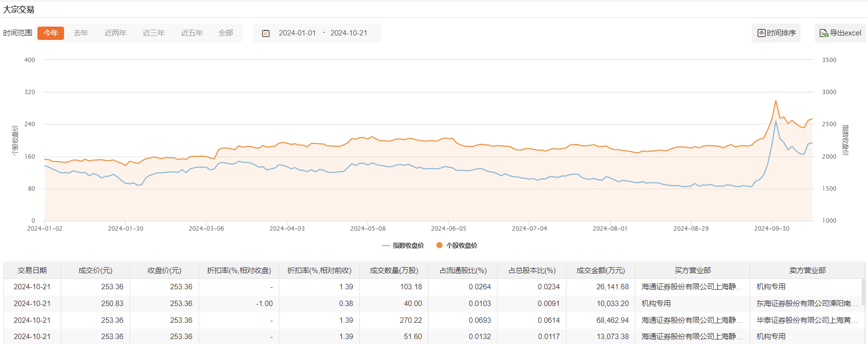Switch to the 去年 time range
Image resolution: width=868 pixels, height=344 pixels.
click(81, 33)
